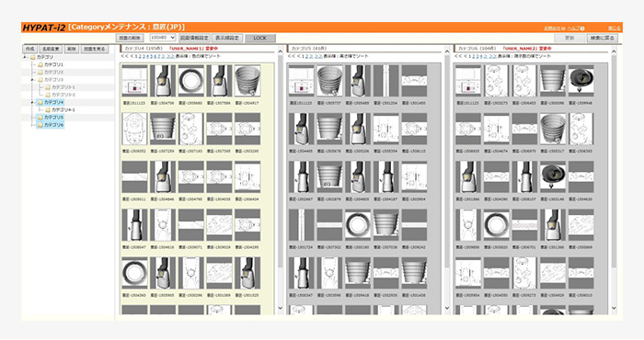The height and width of the screenshot is (340, 644).
Task: Select thumbnail 意匠-1509948 in カテゴリ6 pane
Action: point(581,81)
